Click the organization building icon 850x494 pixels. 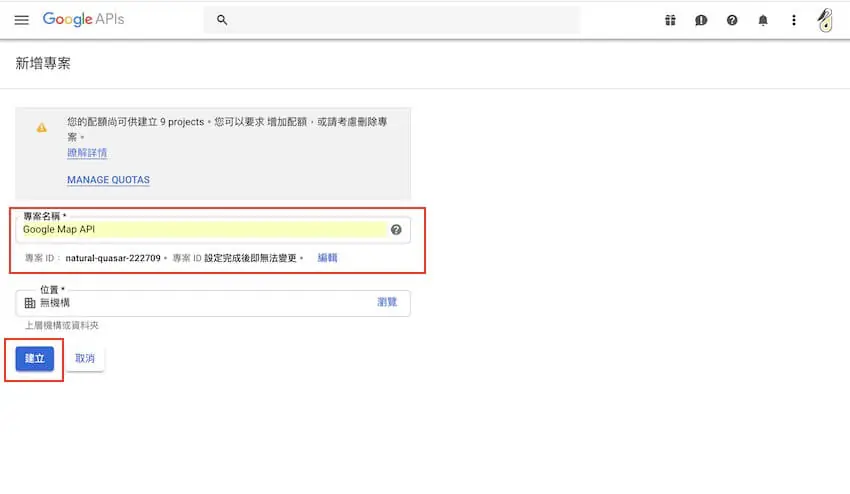coord(30,303)
